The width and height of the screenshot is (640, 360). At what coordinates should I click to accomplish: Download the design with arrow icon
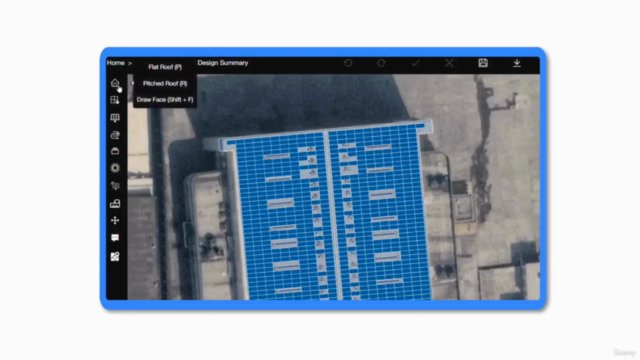[517, 63]
